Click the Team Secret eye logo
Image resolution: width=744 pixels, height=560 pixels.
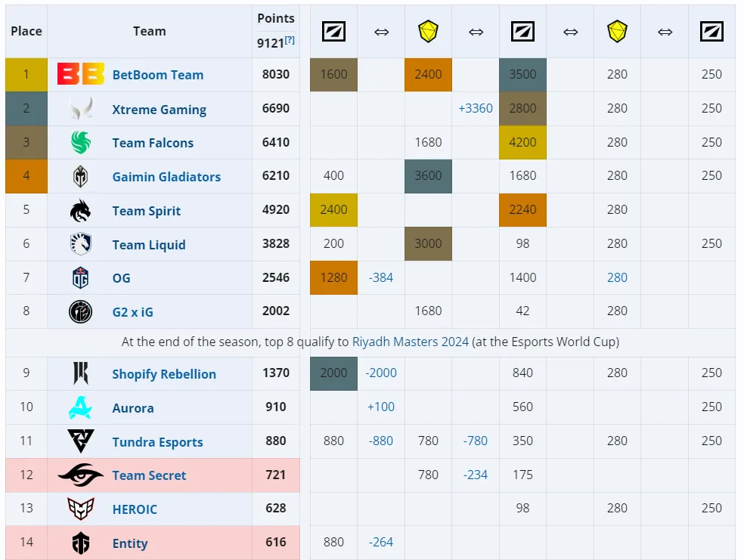pos(81,475)
